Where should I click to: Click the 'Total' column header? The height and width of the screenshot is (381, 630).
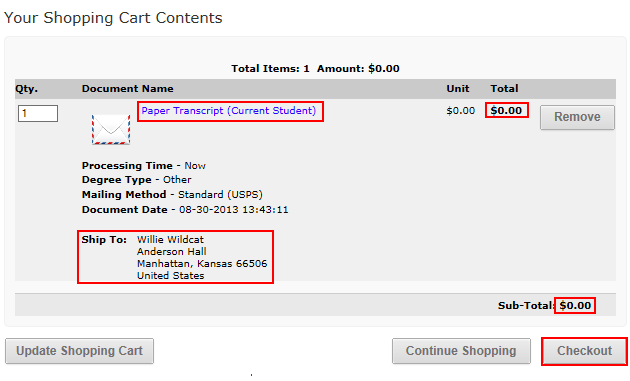pos(504,88)
